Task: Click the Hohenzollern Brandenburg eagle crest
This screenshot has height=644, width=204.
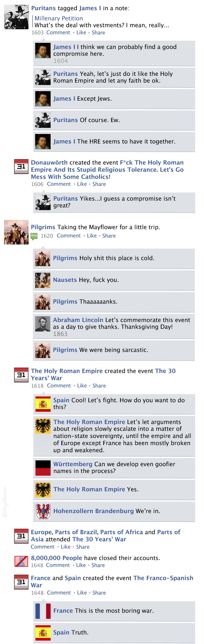Action: tap(43, 511)
